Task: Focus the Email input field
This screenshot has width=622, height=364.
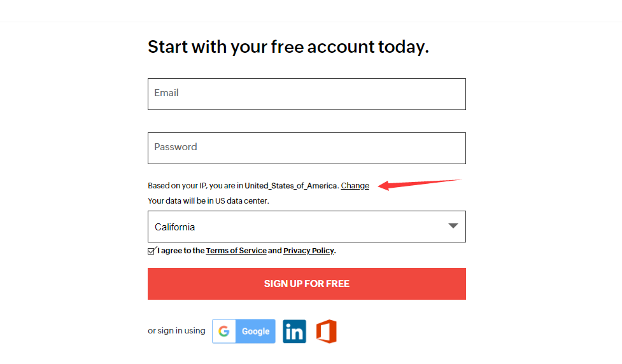Action: click(306, 94)
